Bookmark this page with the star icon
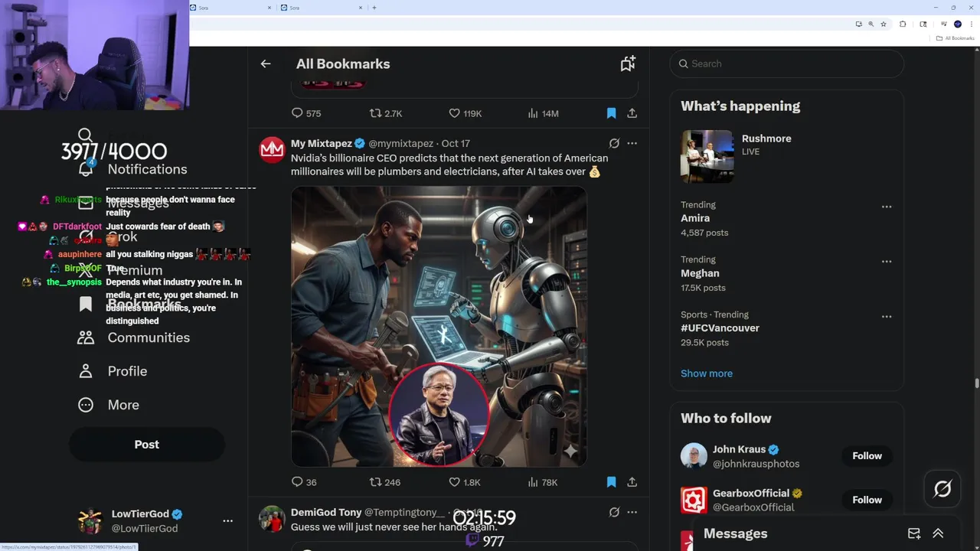This screenshot has width=980, height=551. pyautogui.click(x=884, y=24)
